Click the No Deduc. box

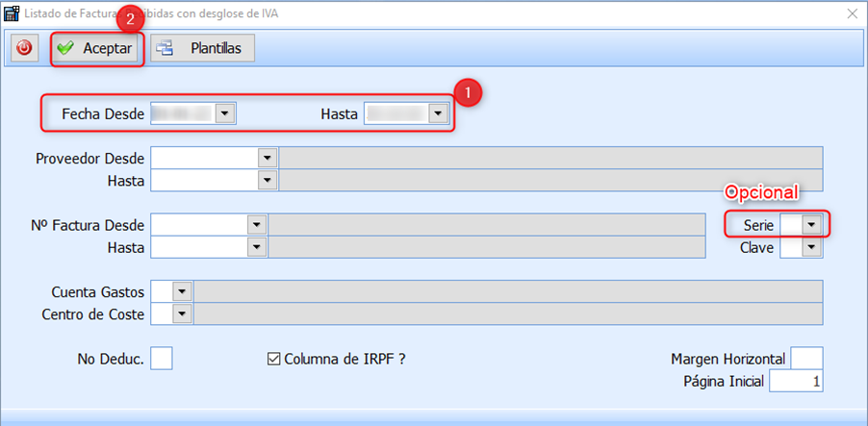point(162,358)
